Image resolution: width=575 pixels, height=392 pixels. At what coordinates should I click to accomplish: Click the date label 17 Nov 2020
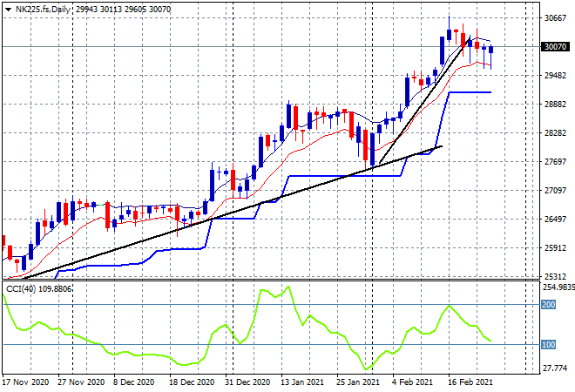tap(25, 382)
